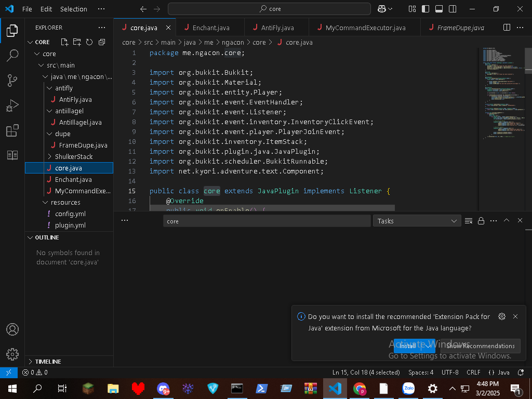Split the editor to the right
This screenshot has height=399, width=532.
click(507, 28)
